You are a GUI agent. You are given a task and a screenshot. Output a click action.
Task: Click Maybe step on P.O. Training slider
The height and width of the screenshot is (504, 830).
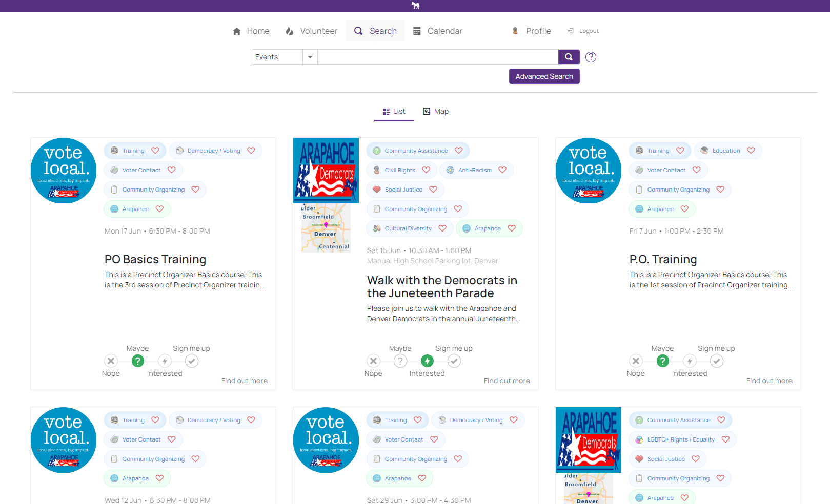662,361
